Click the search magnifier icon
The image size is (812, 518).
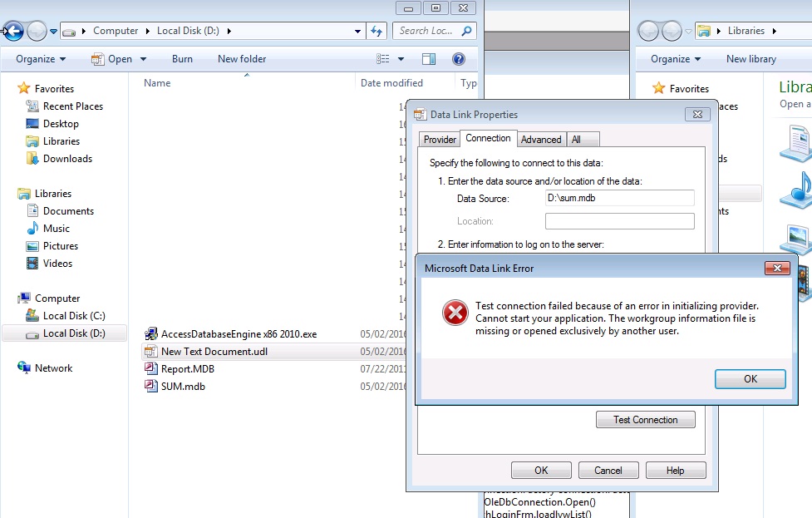click(466, 31)
